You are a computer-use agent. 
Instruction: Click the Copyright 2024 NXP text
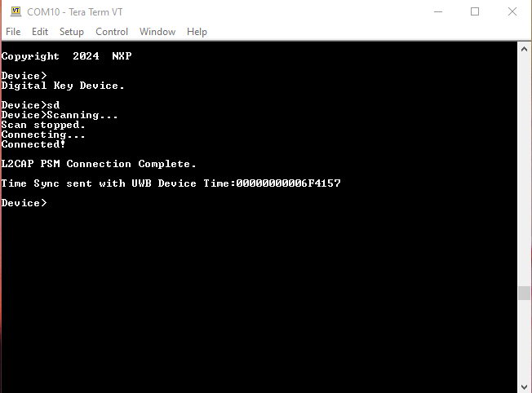[66, 56]
